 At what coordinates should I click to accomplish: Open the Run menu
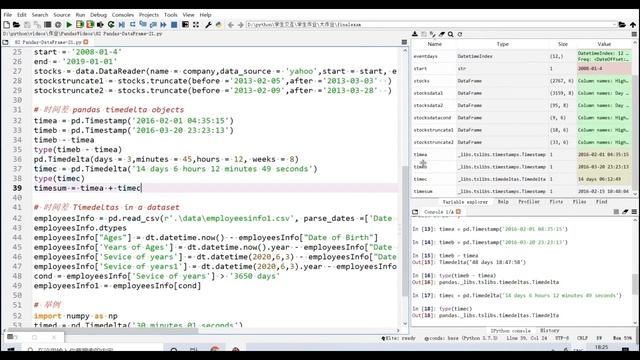coord(80,15)
